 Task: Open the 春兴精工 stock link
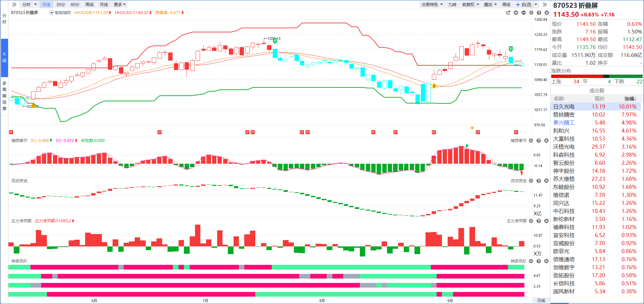coord(564,123)
